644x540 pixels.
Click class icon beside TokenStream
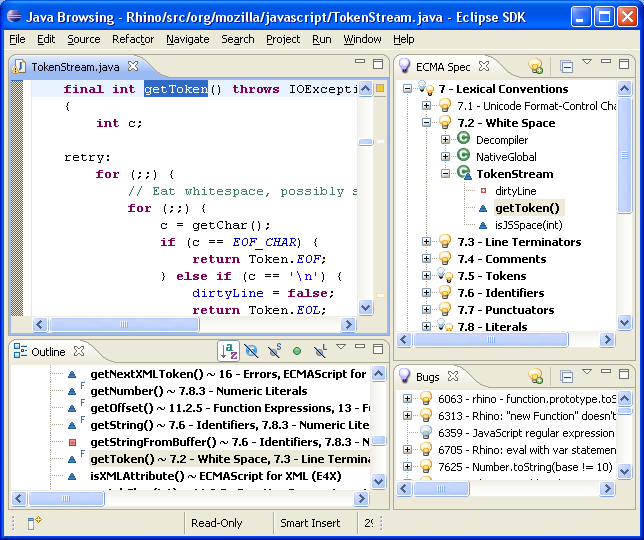pyautogui.click(x=464, y=173)
